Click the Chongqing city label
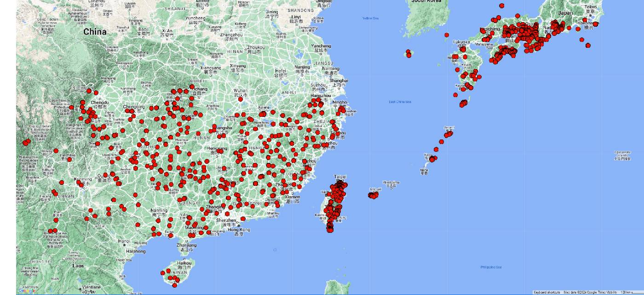 (134, 107)
